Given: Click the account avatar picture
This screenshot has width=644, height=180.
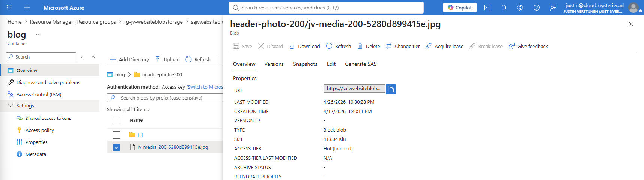Looking at the screenshot, I should coord(634,8).
